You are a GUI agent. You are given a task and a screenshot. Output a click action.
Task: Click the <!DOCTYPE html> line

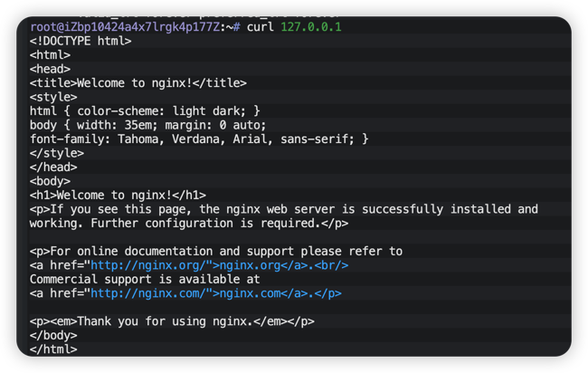tap(81, 41)
